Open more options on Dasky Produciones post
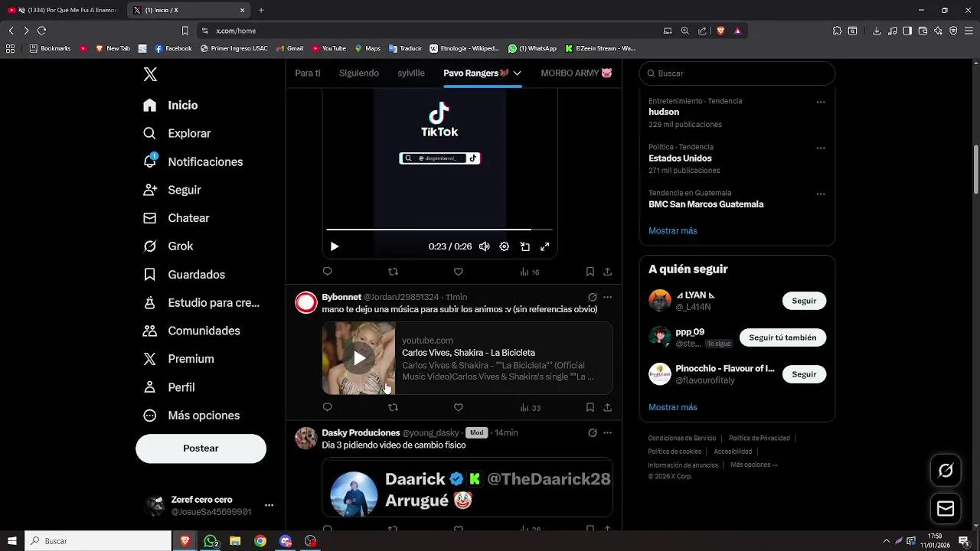980x551 pixels. pyautogui.click(x=607, y=433)
